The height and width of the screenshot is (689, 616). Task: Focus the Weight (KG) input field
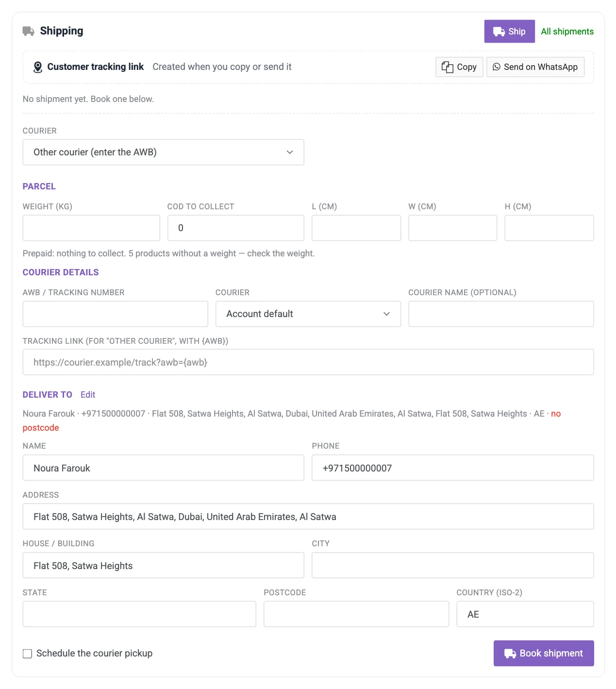point(91,228)
